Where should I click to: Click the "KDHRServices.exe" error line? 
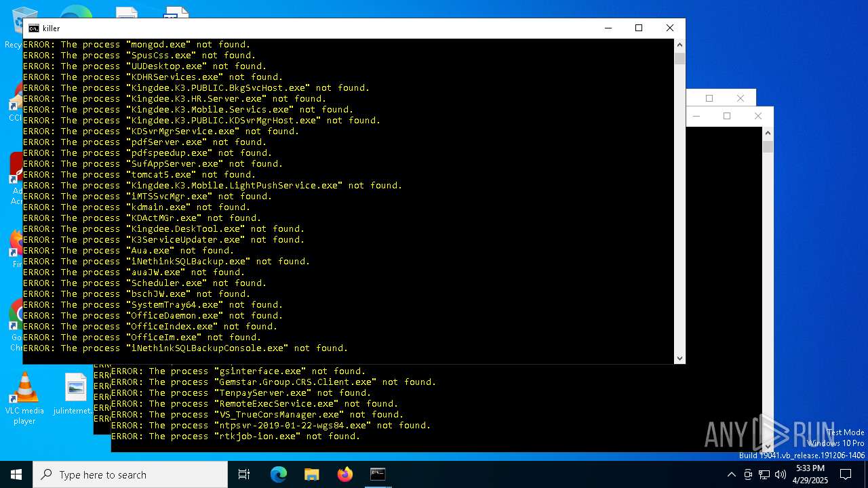[153, 77]
